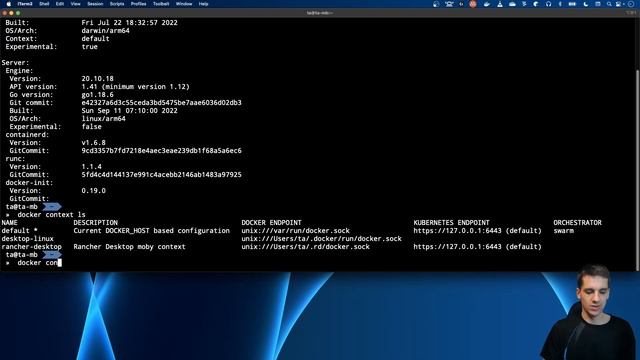Open the Scripts menu
Image resolution: width=640 pixels, height=360 pixels.
(x=117, y=4)
